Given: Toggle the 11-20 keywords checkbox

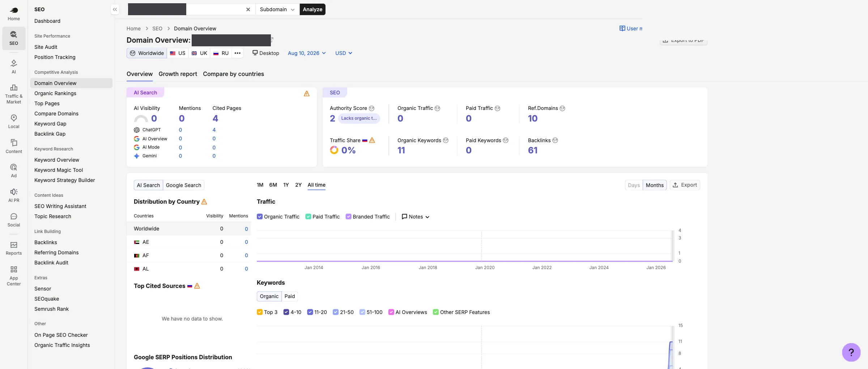Looking at the screenshot, I should [x=310, y=312].
